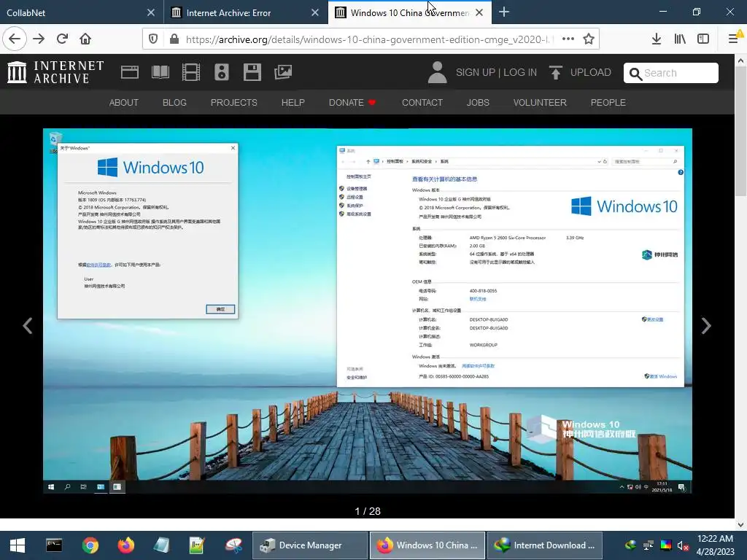The image size is (747, 560).
Task: Open the PEOPLE link
Action: click(x=608, y=102)
